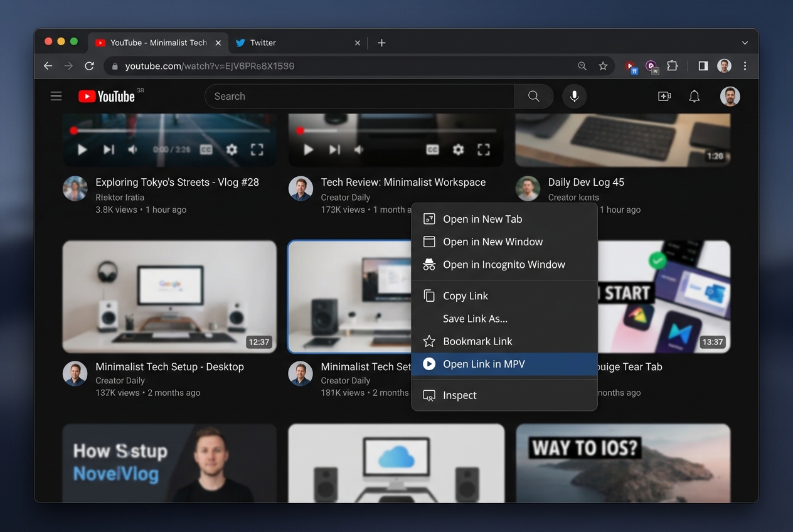Go to YouTube home via logo

pyautogui.click(x=107, y=96)
